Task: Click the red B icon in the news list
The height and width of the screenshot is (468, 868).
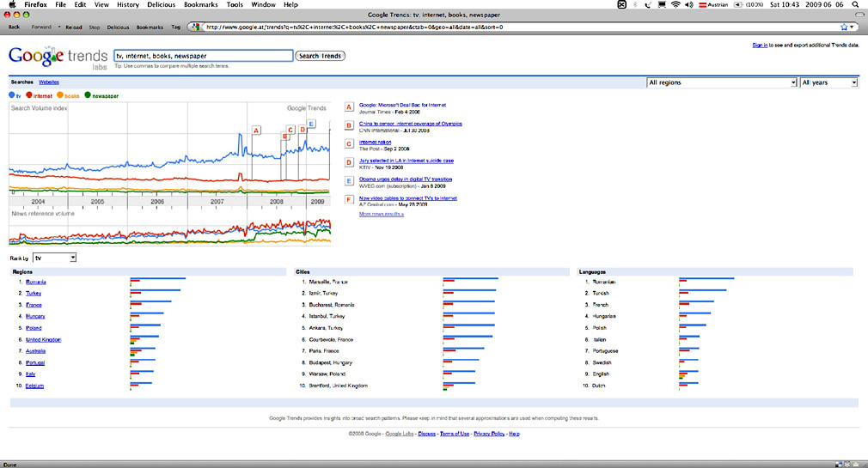Action: pyautogui.click(x=349, y=125)
